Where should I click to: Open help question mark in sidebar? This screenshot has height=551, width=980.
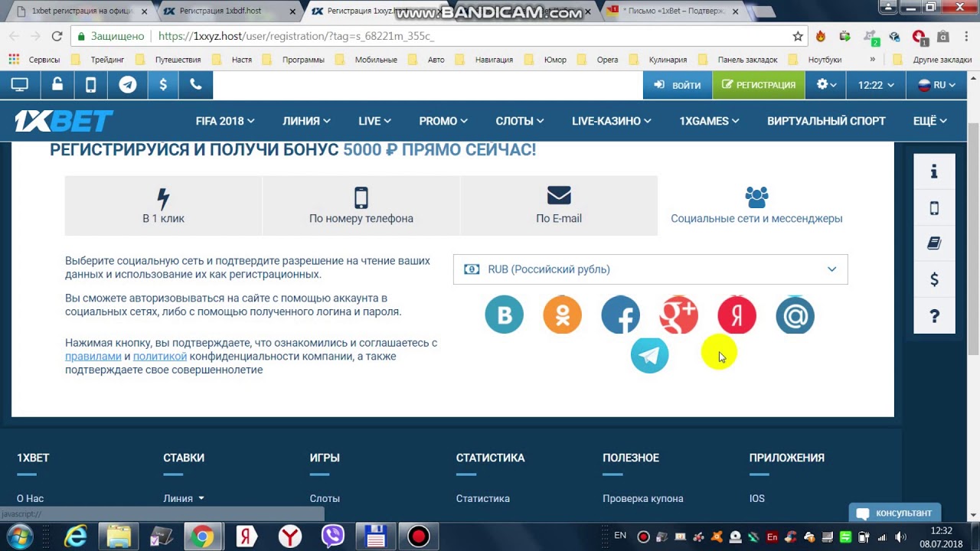click(934, 315)
